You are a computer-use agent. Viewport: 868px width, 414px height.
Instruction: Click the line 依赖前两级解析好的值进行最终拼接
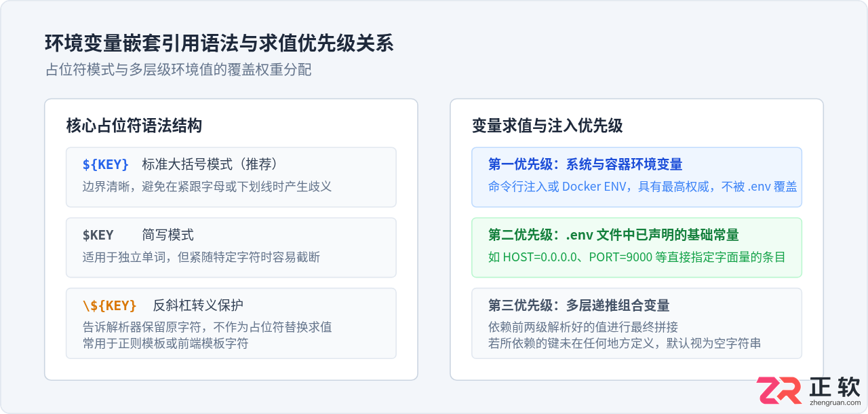(x=583, y=326)
